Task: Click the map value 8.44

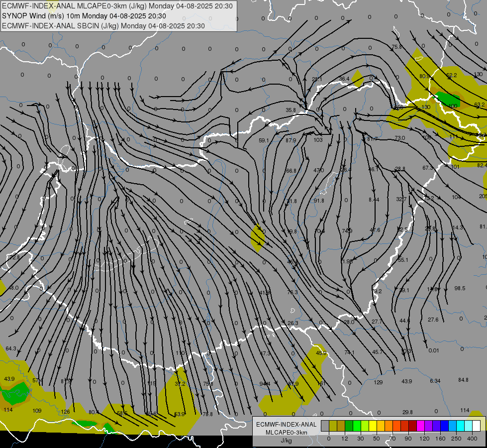Action: 374,200
